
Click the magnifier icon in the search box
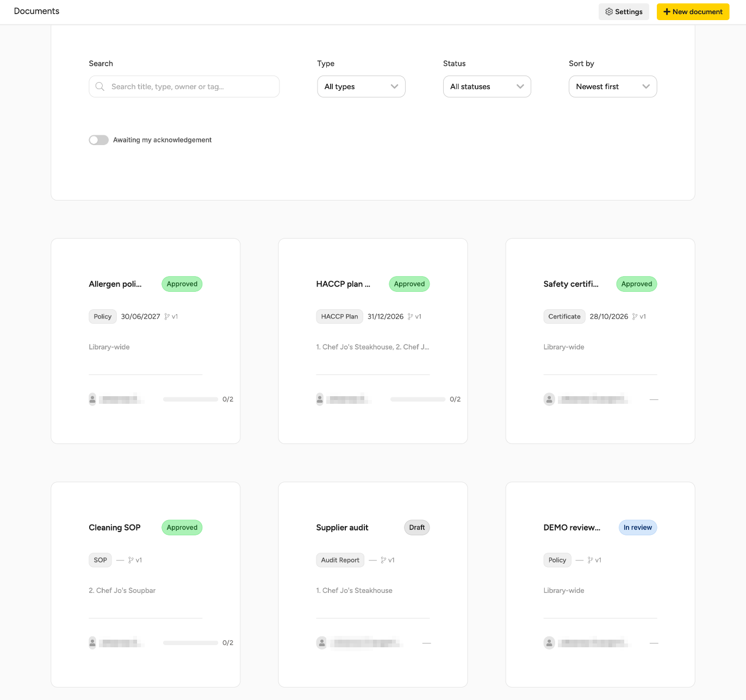tap(100, 86)
